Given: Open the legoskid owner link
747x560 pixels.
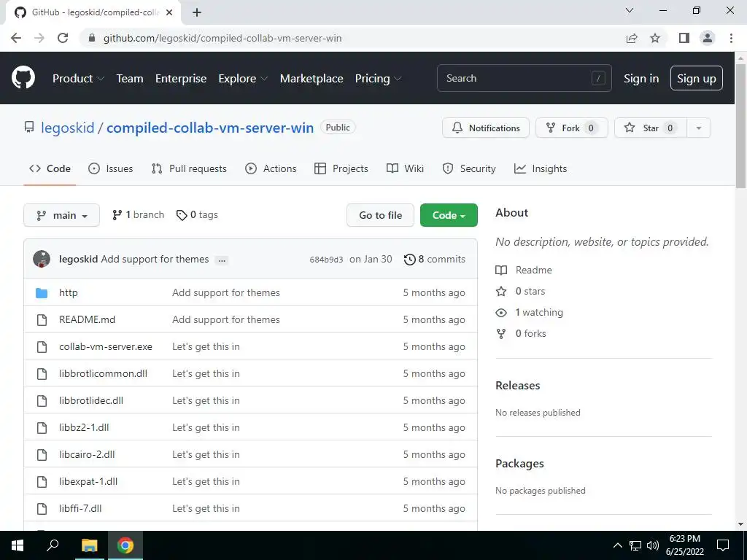Looking at the screenshot, I should click(x=68, y=128).
